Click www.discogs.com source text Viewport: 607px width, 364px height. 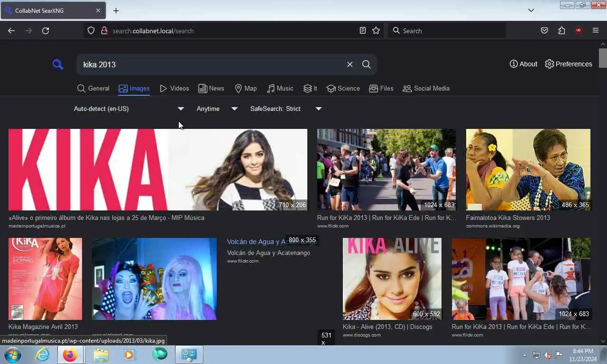coord(362,335)
